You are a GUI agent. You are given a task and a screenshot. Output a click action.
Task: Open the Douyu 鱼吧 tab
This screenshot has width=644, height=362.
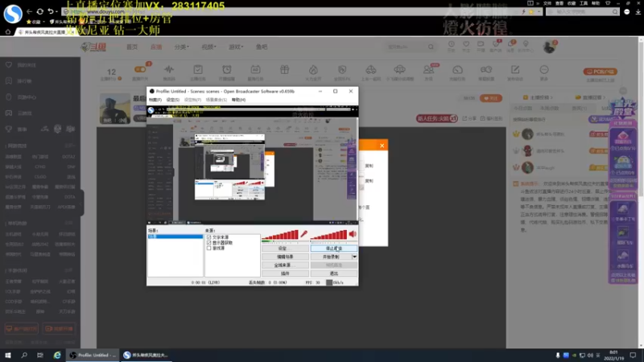pyautogui.click(x=262, y=47)
